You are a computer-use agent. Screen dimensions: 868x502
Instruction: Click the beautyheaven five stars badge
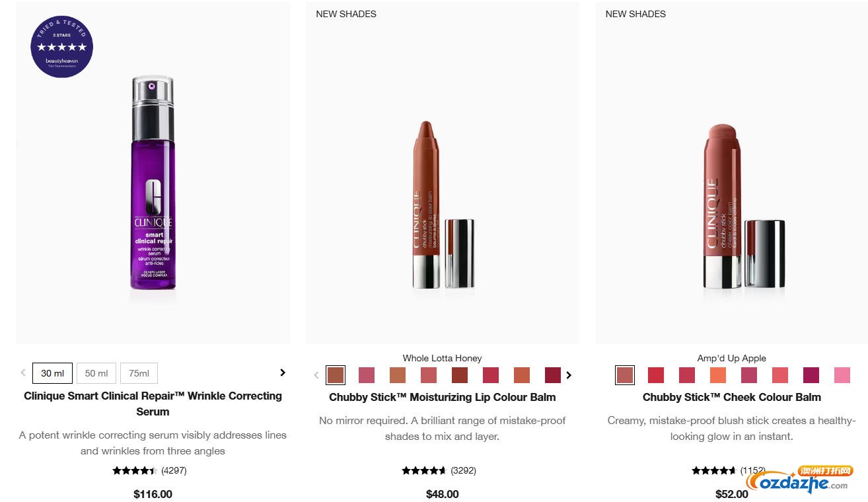pyautogui.click(x=61, y=47)
